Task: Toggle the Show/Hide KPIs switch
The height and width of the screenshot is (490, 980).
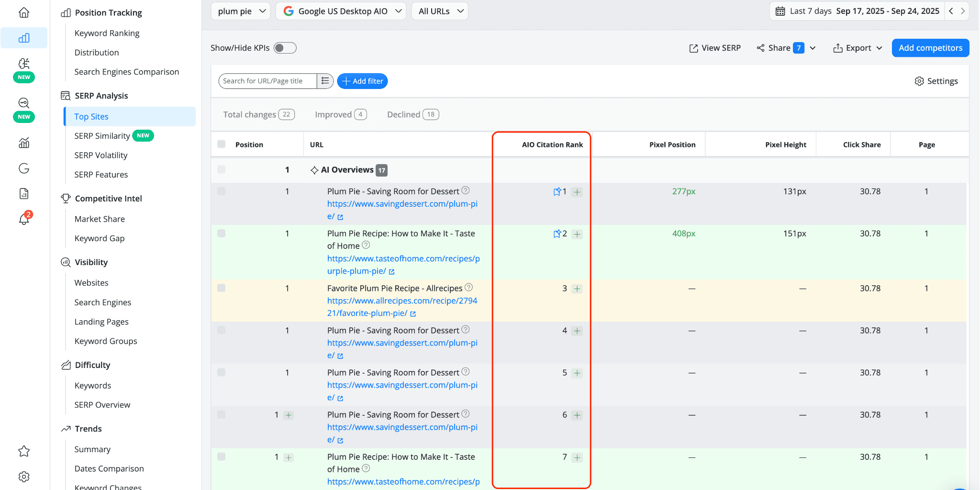Action: click(285, 48)
